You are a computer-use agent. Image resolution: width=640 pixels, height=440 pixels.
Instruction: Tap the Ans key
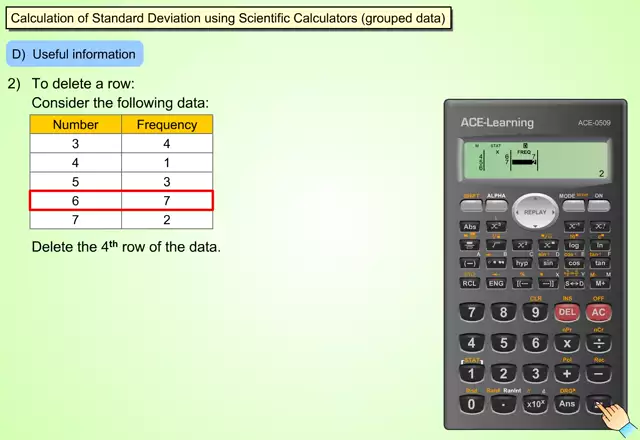point(567,404)
